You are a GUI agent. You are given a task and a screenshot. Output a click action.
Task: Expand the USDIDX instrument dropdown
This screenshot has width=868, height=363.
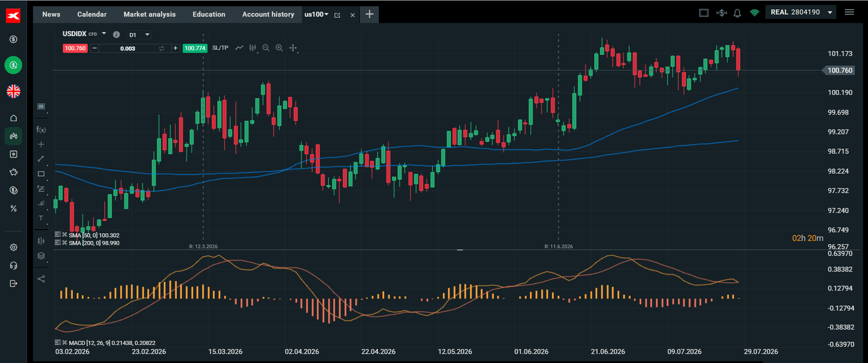tap(104, 34)
